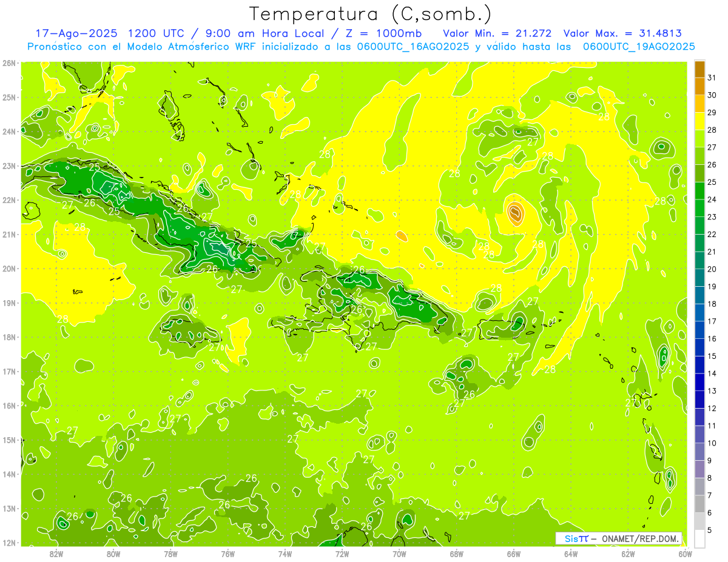The image size is (728, 562).
Task: Click the "82W" longitude axis label
Action: [56, 554]
